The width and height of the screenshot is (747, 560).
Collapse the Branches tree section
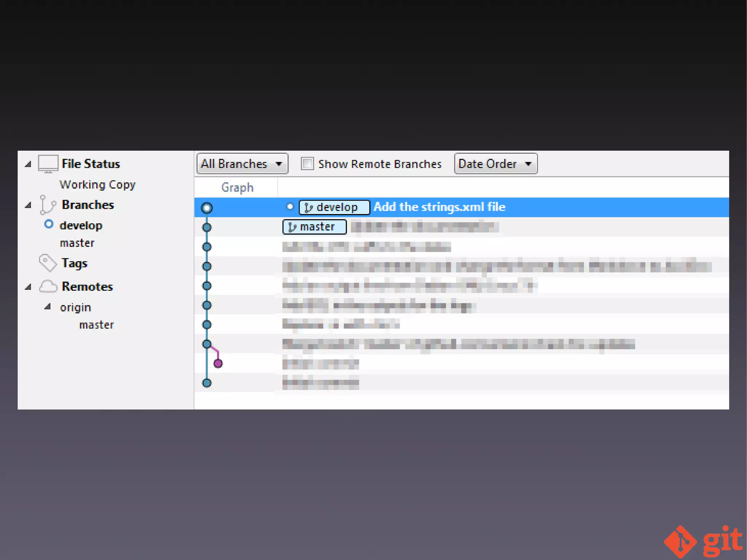coord(28,205)
